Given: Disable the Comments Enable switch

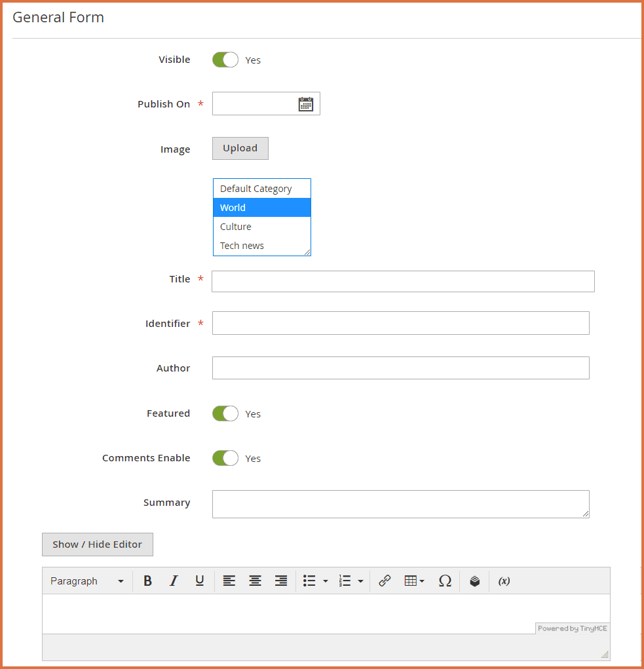Looking at the screenshot, I should (225, 458).
